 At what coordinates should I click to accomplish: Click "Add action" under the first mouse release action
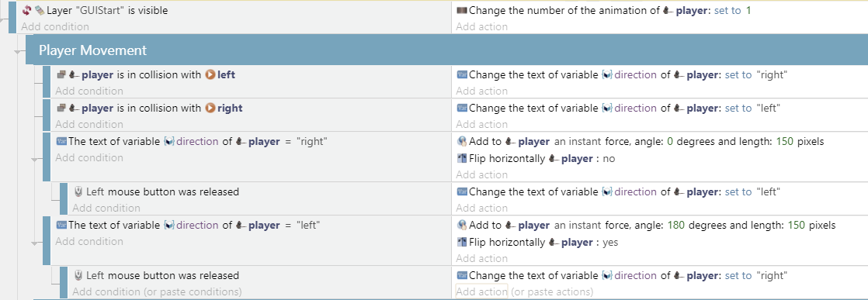click(481, 208)
